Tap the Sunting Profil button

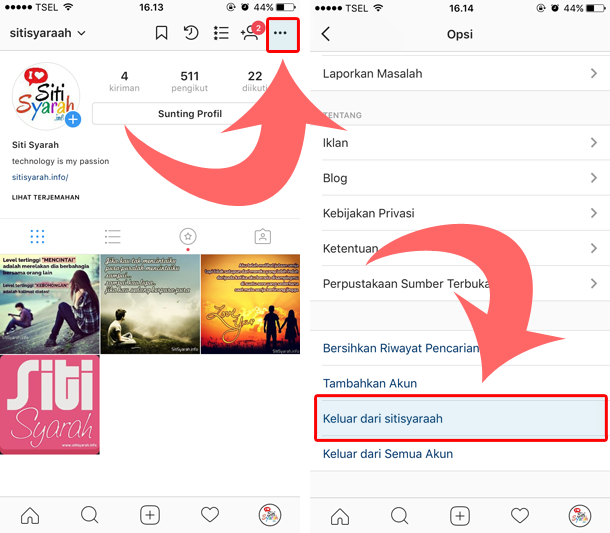(x=189, y=114)
